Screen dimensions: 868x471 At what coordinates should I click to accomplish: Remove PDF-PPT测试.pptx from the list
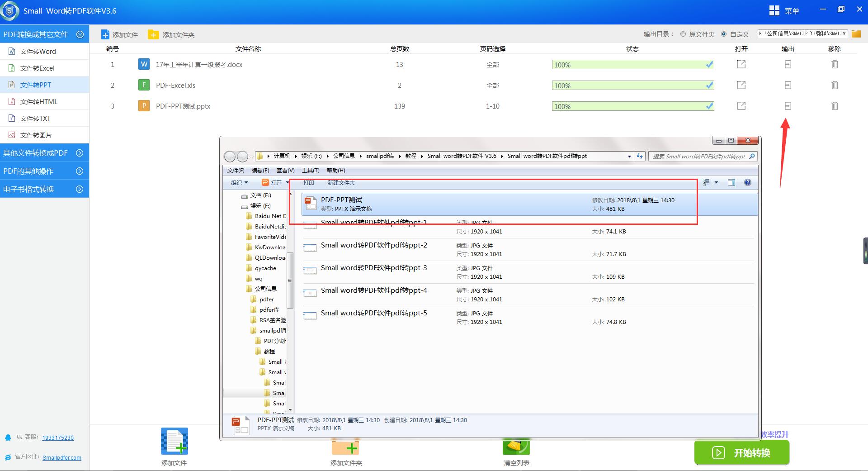click(835, 106)
